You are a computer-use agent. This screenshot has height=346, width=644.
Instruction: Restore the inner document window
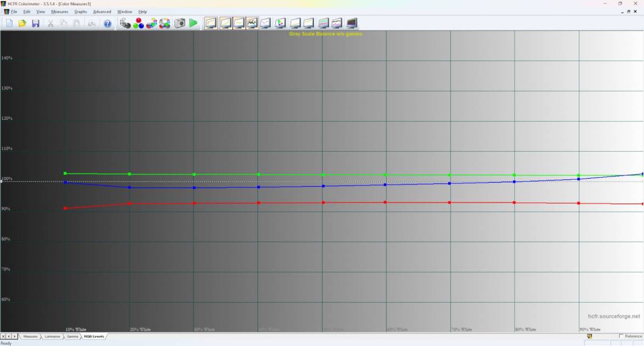(x=629, y=12)
